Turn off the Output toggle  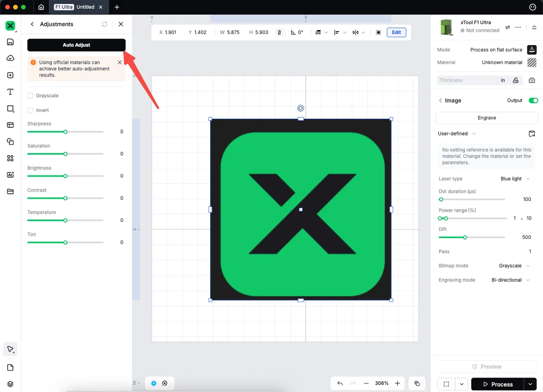pyautogui.click(x=533, y=100)
